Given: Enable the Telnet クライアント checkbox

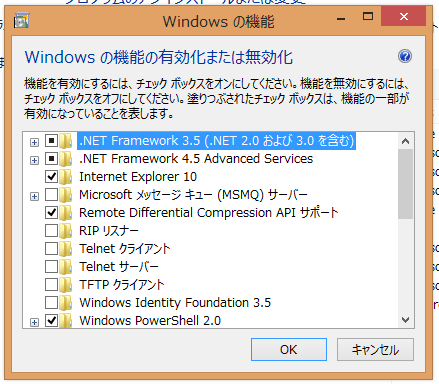Looking at the screenshot, I should coord(51,249).
